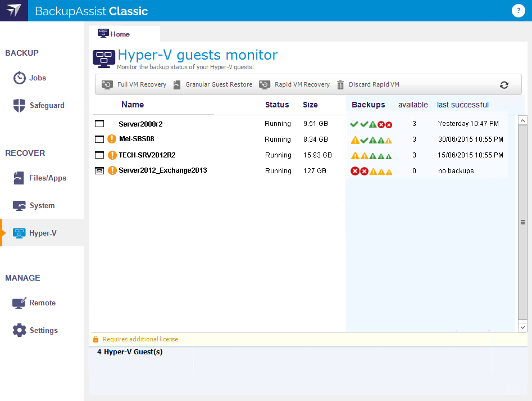Click the large Hyper-V monitor header icon
The width and height of the screenshot is (532, 401).
104,58
